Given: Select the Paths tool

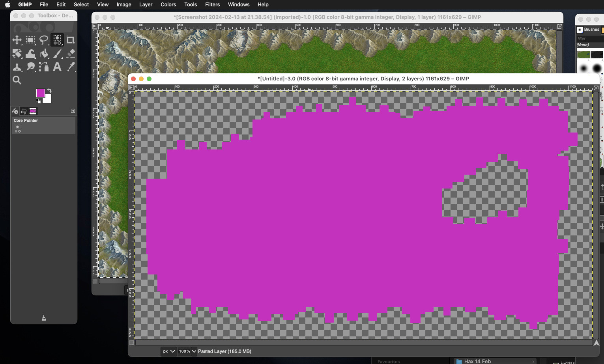Looking at the screenshot, I should [44, 67].
